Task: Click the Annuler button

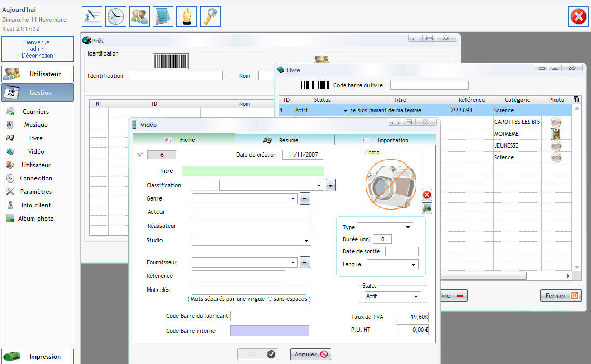Action: pyautogui.click(x=310, y=354)
